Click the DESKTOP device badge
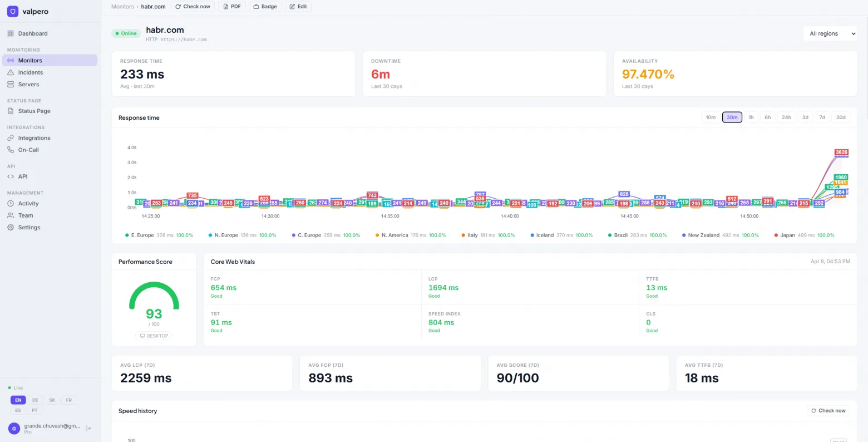 pyautogui.click(x=154, y=336)
